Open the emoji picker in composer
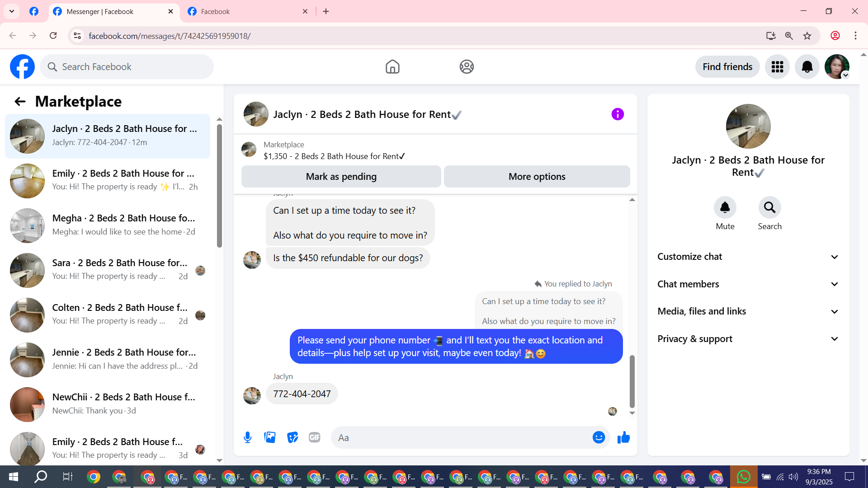This screenshot has height=488, width=868. [599, 437]
